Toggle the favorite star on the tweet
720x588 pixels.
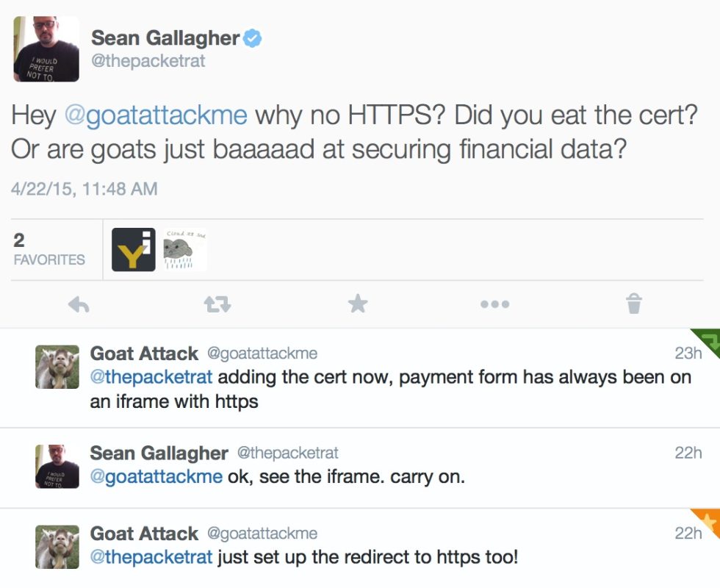coord(357,304)
